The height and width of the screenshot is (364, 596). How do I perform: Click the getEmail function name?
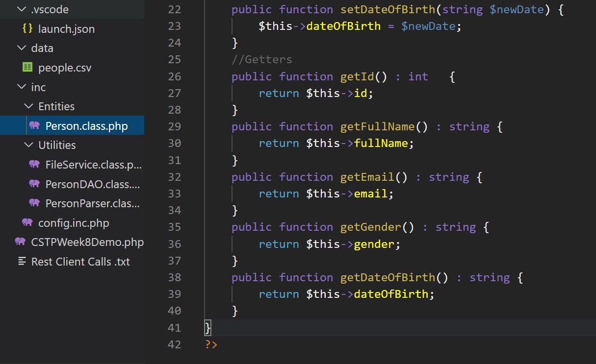(367, 177)
